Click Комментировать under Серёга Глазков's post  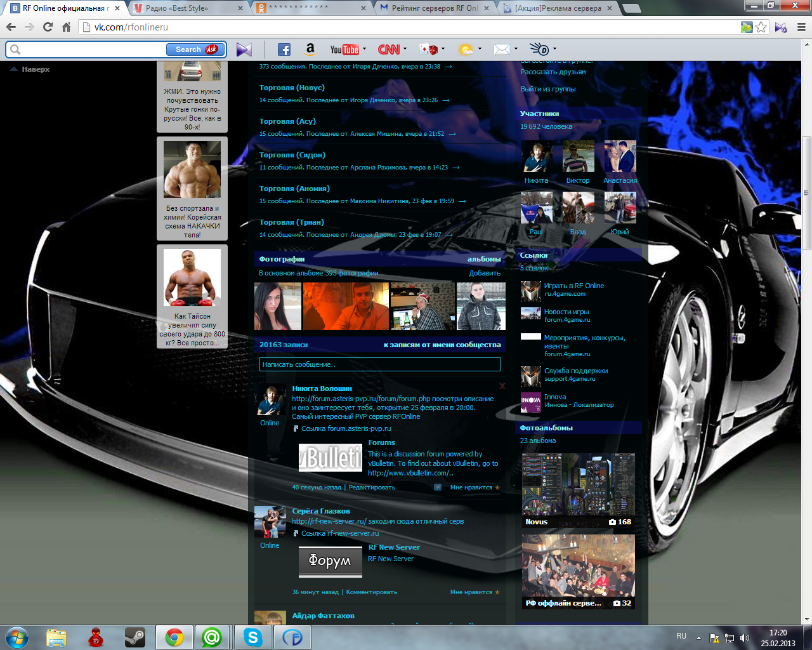pos(371,592)
